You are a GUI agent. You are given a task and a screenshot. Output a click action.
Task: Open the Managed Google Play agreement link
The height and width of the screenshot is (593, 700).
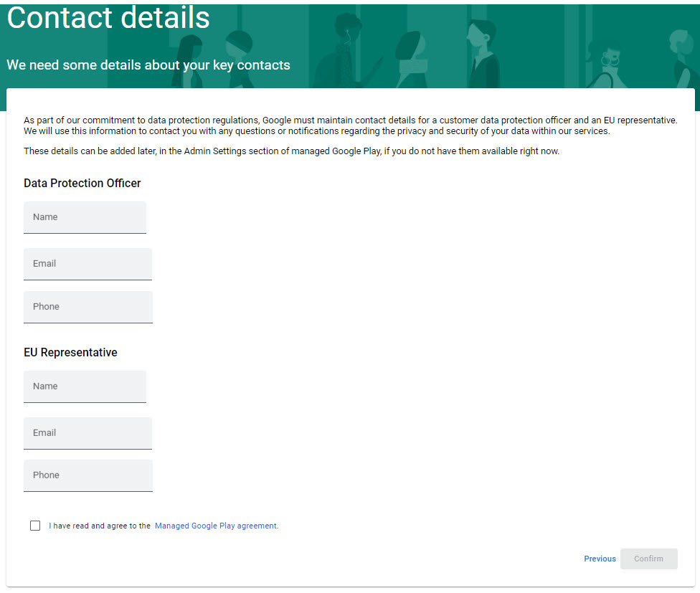(215, 525)
